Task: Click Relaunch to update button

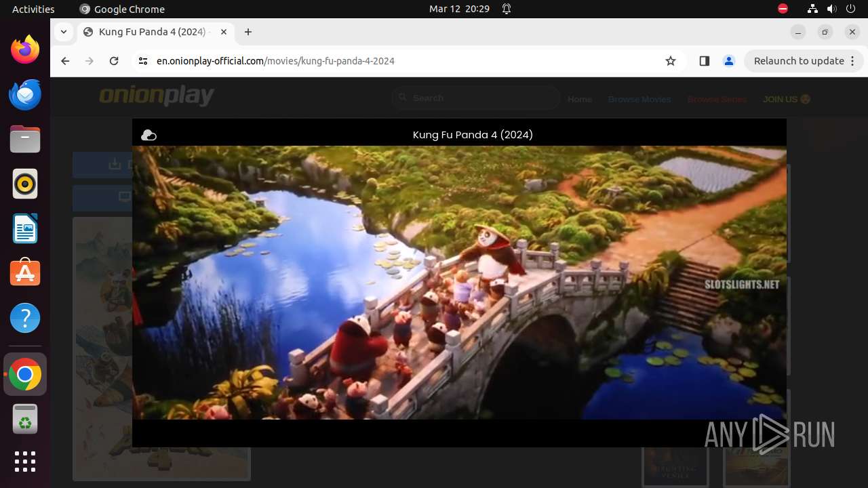Action: click(x=804, y=61)
